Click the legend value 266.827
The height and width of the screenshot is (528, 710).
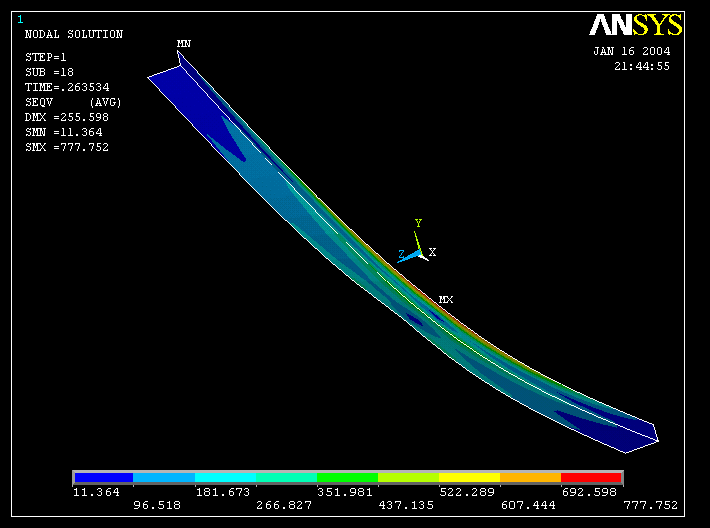pos(284,505)
